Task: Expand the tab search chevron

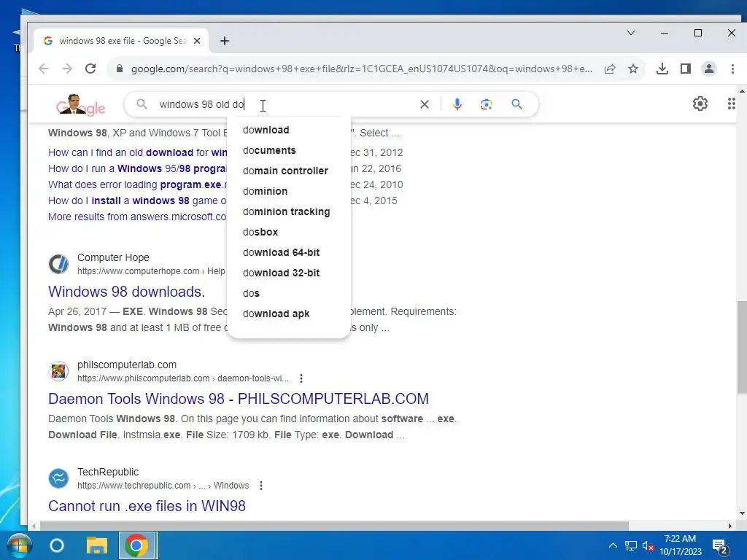Action: tap(631, 33)
